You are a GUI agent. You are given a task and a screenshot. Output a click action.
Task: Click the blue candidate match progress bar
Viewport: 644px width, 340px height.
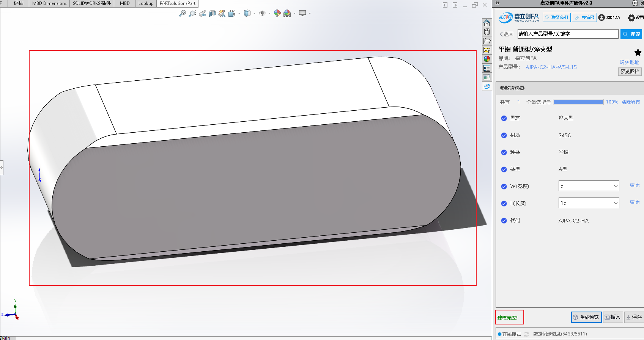pos(578,102)
